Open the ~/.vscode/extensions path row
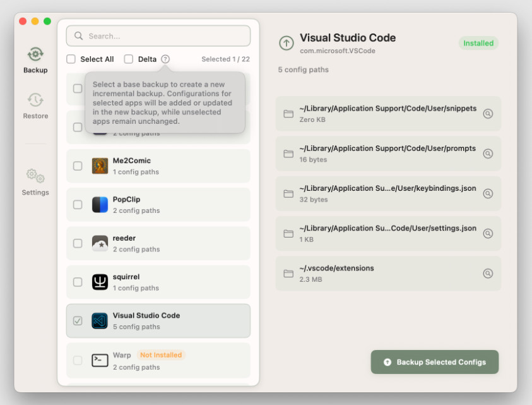 [379, 274]
